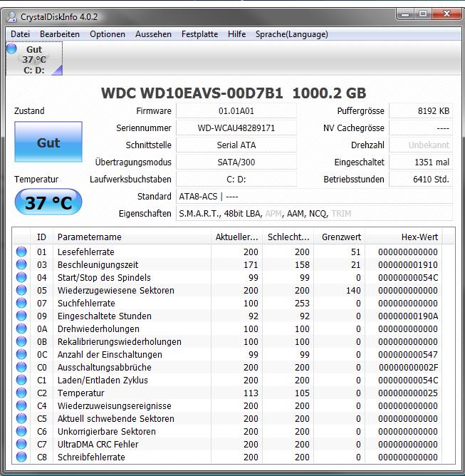Open the Bearbeiten menu
This screenshot has width=465, height=476.
coord(60,34)
